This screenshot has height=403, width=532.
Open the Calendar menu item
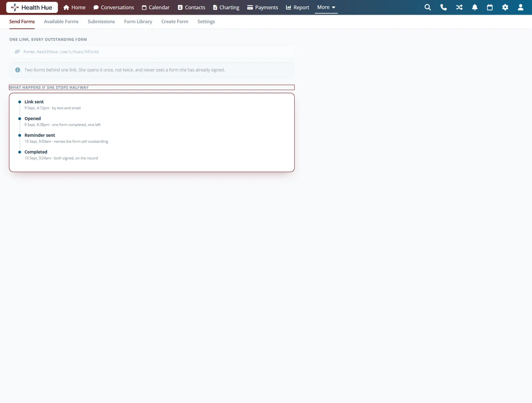pyautogui.click(x=156, y=7)
